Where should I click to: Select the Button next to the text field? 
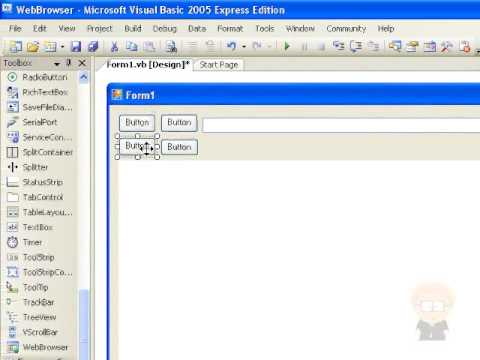(x=179, y=123)
